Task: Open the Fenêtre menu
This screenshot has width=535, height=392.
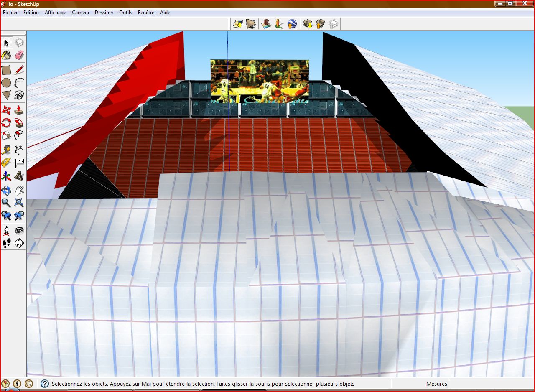Action: coord(146,13)
